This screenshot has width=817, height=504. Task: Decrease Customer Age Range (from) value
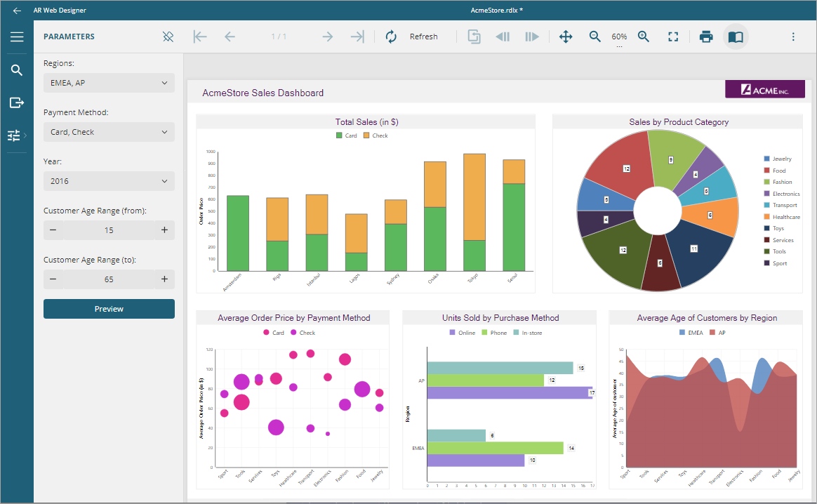click(53, 230)
